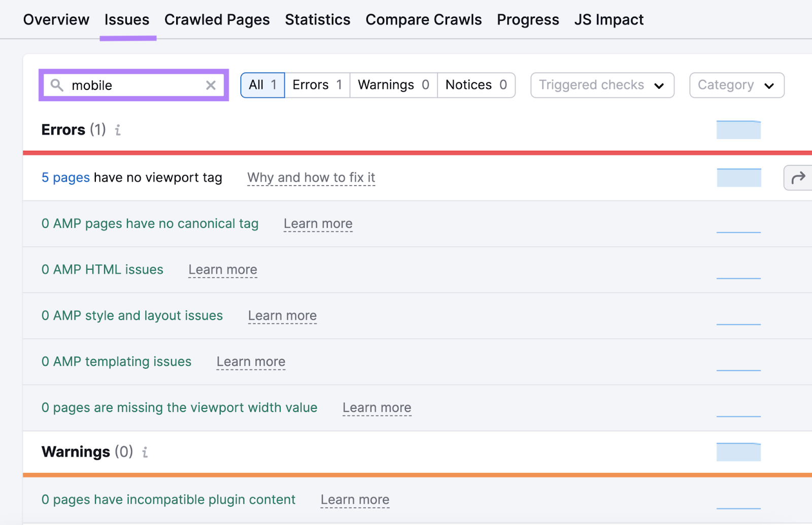Open the Triggered checks dropdown
Viewport: 812px width, 525px height.
tap(601, 85)
